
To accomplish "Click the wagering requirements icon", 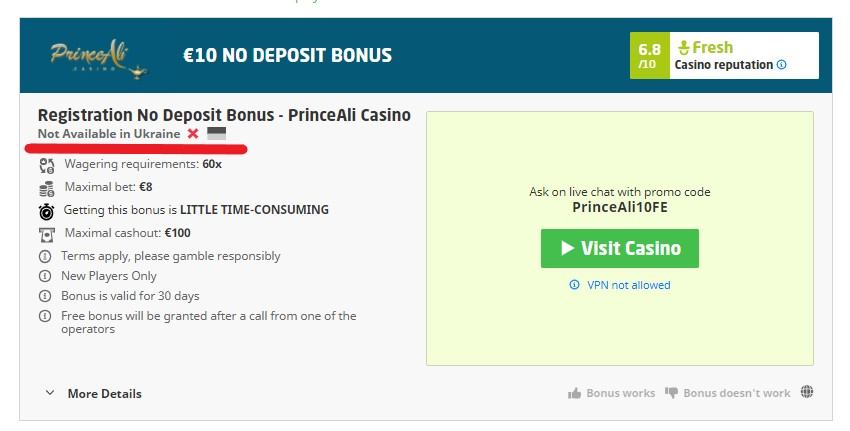I will pos(46,164).
